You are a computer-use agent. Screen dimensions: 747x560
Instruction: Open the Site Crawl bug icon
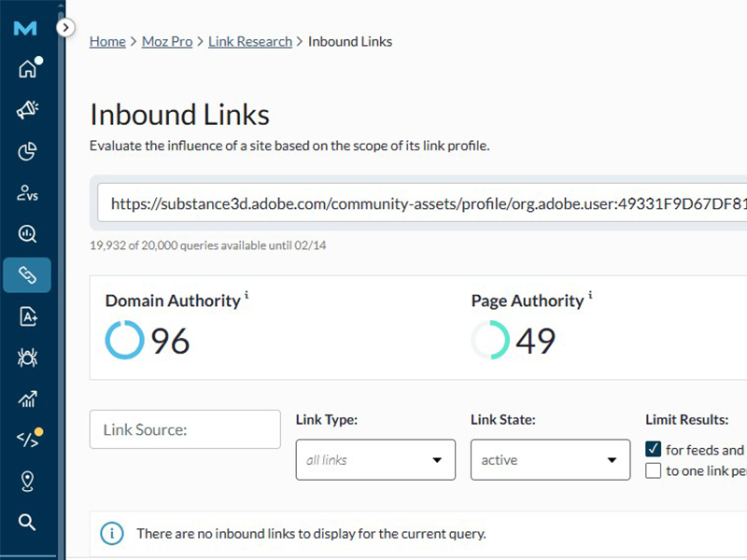click(x=27, y=357)
